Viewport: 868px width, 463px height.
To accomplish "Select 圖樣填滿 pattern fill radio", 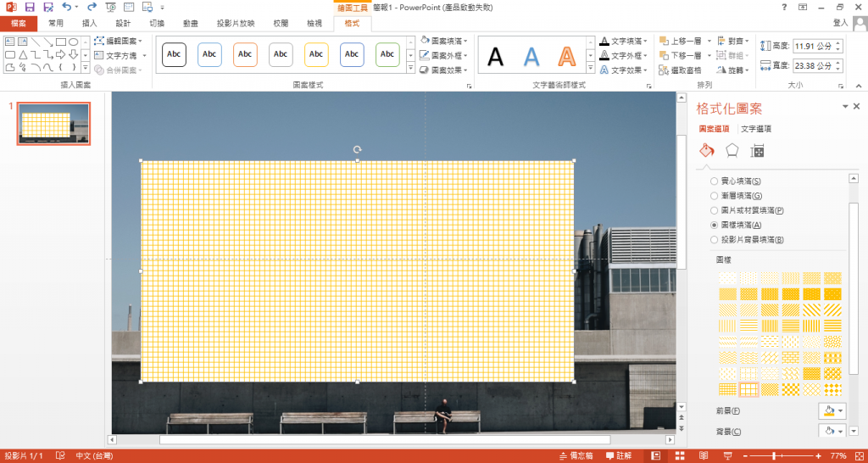I will [x=714, y=225].
